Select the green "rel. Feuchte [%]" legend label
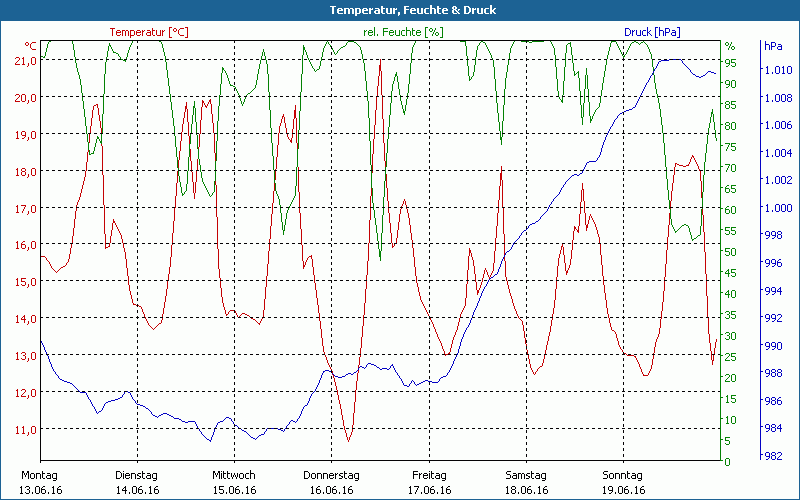 403,32
